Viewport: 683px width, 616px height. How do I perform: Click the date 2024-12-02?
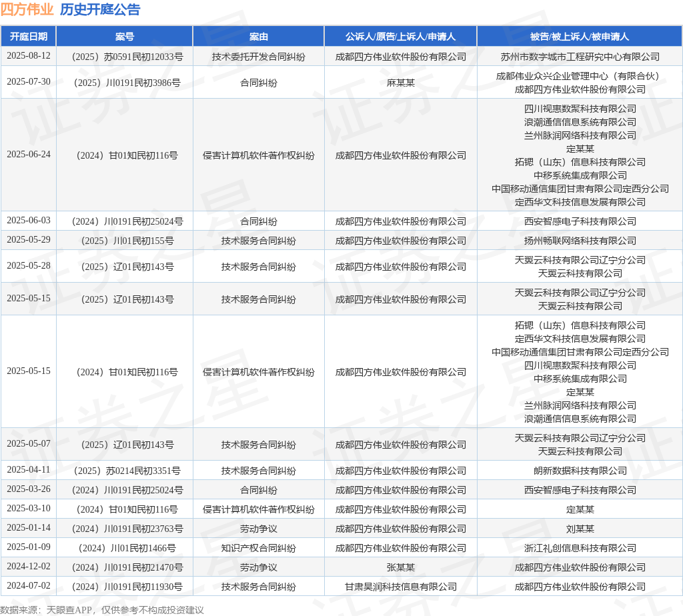pyautogui.click(x=29, y=567)
